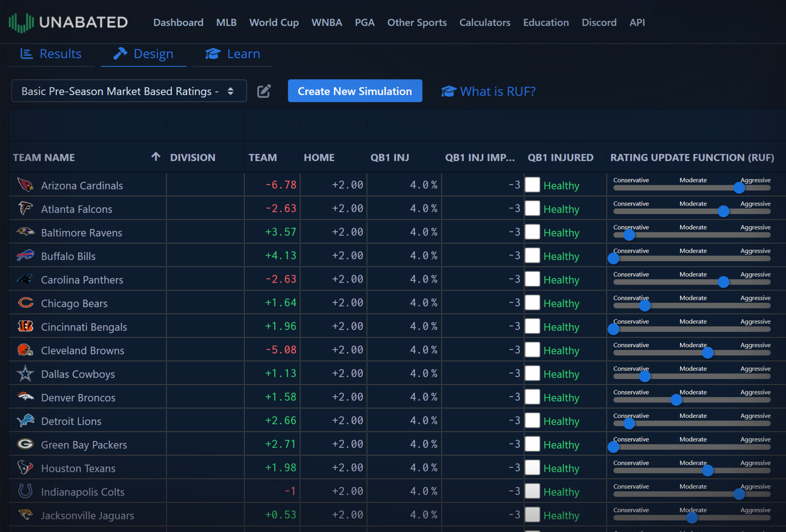786x532 pixels.
Task: Click the Chicago Bears team logo
Action: click(x=25, y=303)
